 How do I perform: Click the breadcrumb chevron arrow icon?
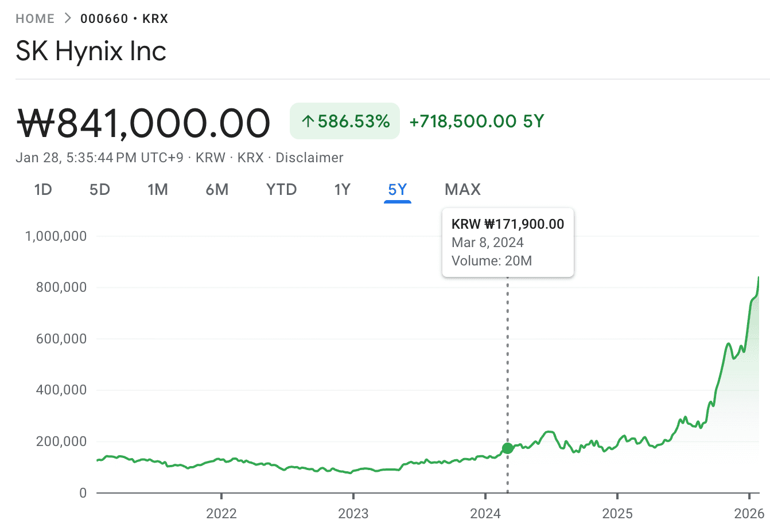coord(68,18)
